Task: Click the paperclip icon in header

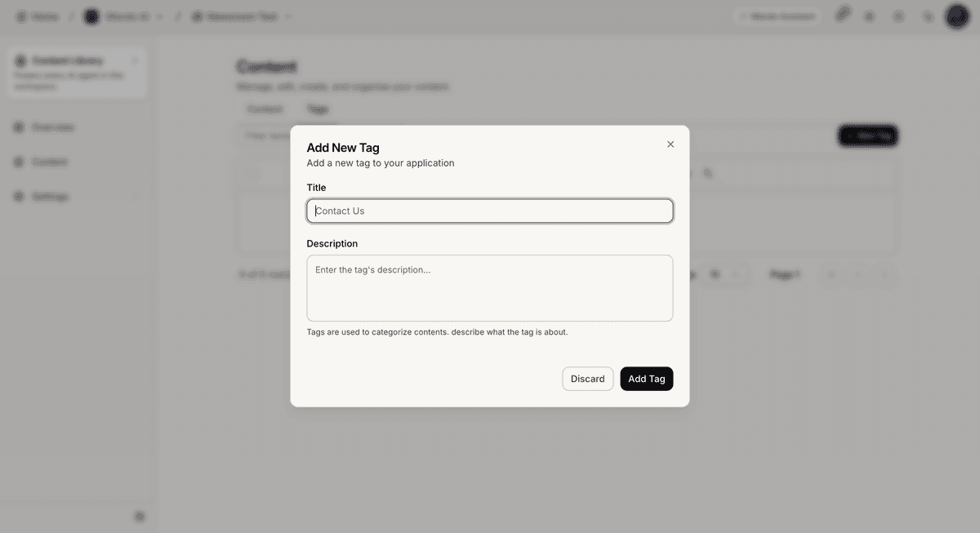Action: pos(843,14)
